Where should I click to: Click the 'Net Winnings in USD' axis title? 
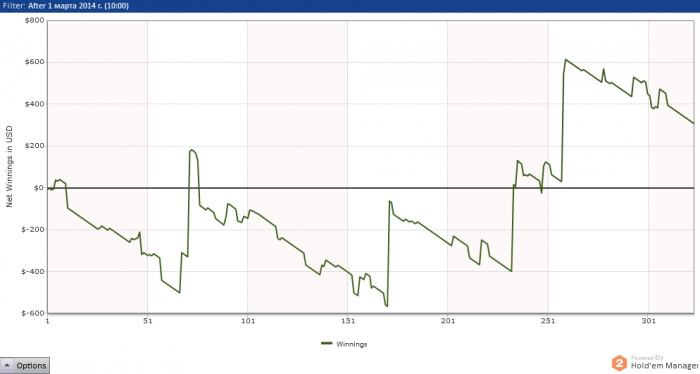(x=9, y=166)
